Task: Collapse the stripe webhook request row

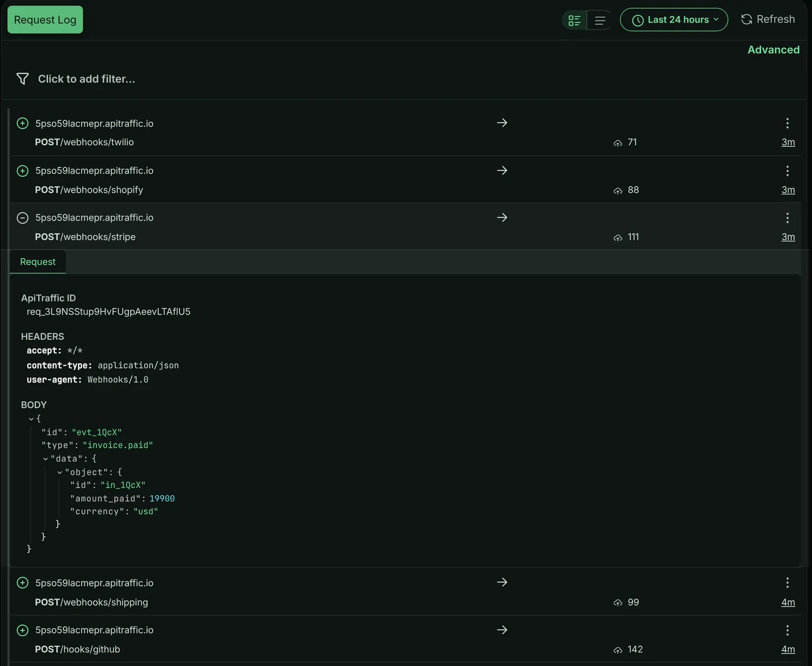Action: 22,218
